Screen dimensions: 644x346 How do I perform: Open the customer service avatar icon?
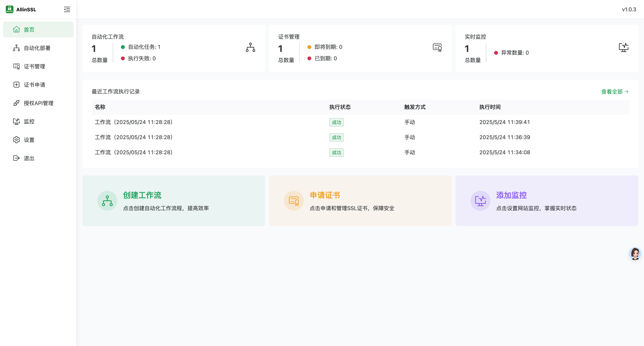[x=635, y=254]
